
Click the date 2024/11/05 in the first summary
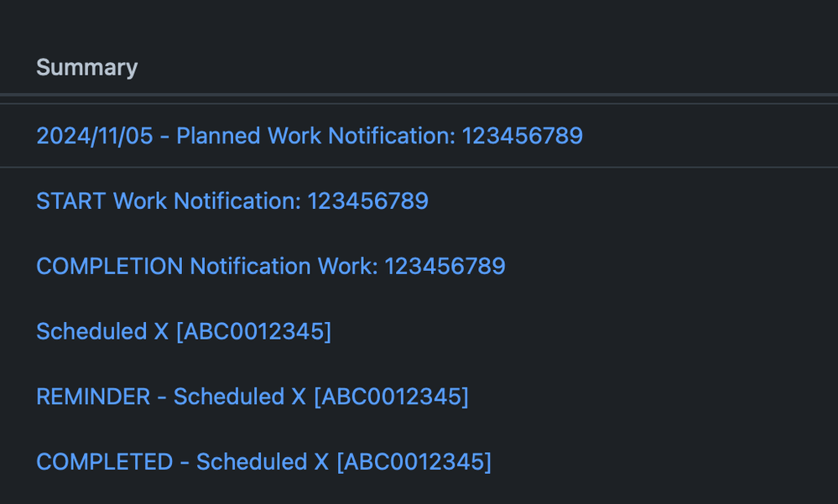(x=94, y=136)
